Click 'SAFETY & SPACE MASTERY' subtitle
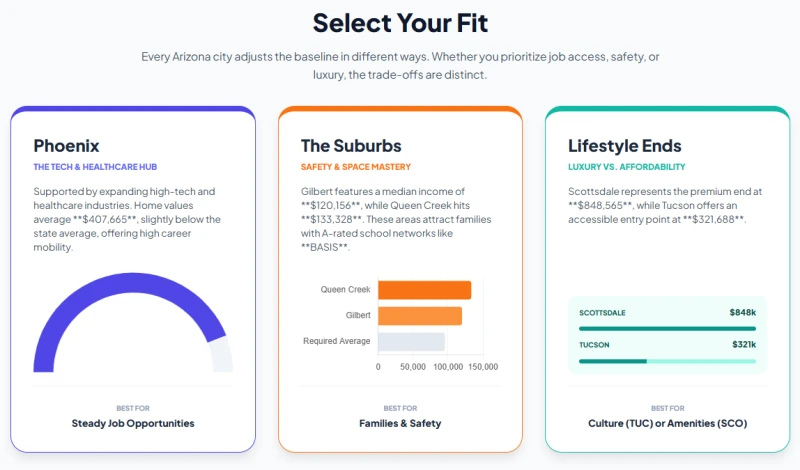Screen dimensions: 800x470 [356, 167]
